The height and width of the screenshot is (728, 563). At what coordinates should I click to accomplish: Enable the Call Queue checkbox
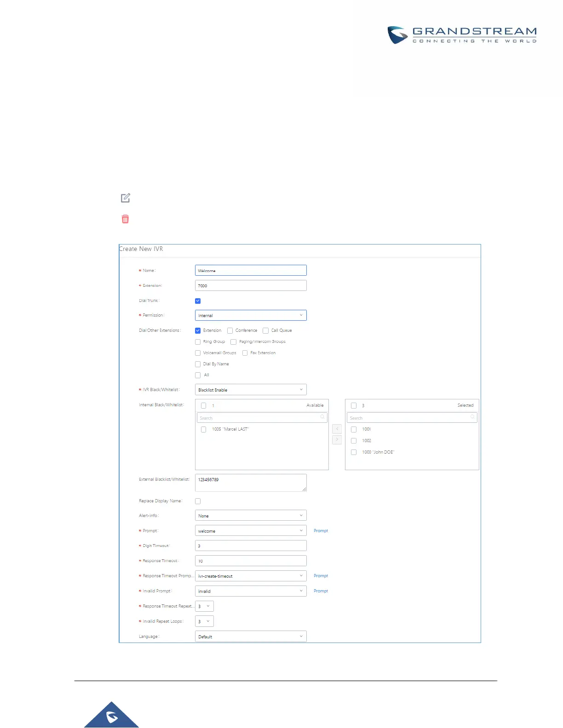click(265, 330)
